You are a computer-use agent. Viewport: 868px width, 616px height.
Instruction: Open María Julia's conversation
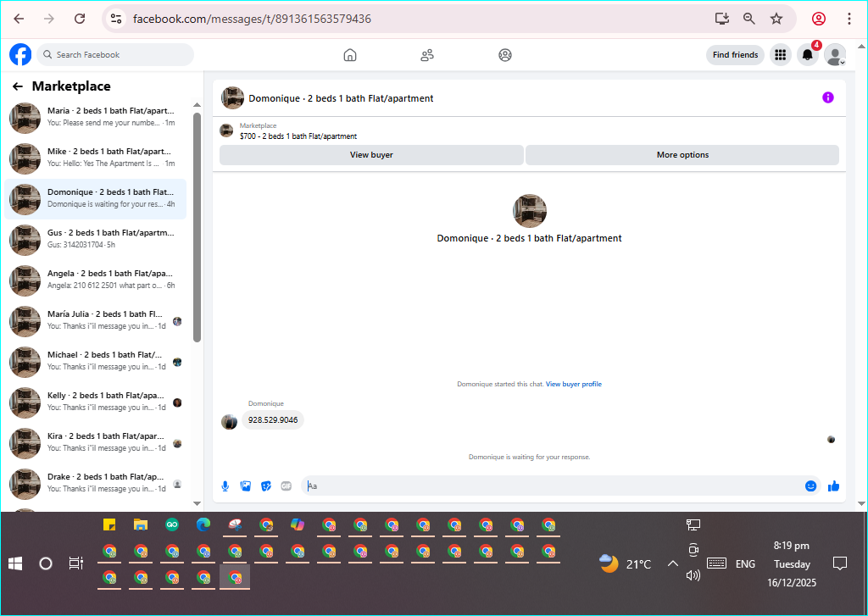point(95,321)
